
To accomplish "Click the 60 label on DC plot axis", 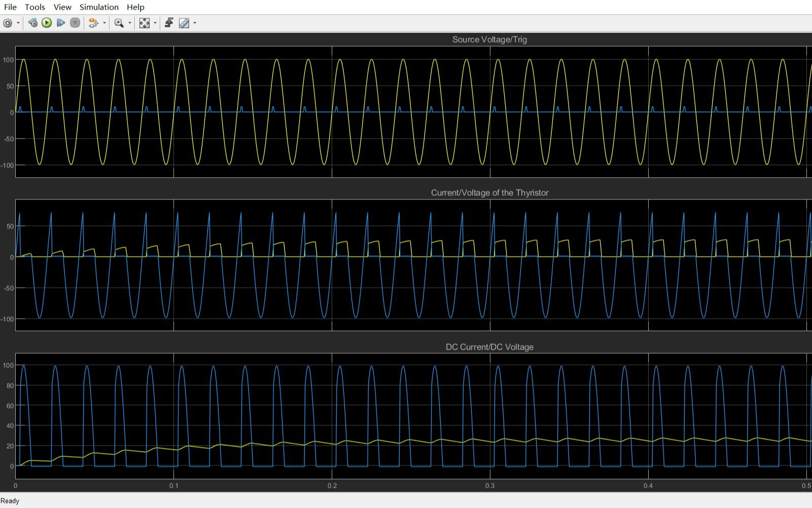I will [10, 406].
